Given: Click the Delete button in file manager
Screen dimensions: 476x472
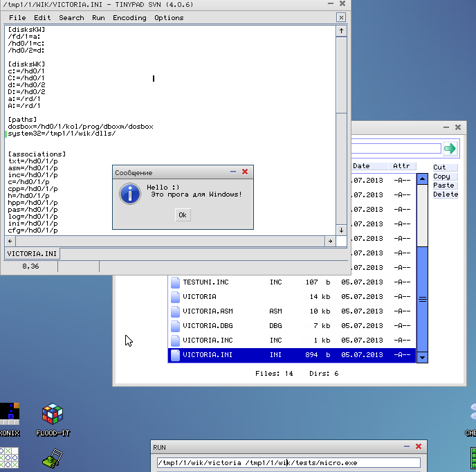Looking at the screenshot, I should [x=445, y=194].
